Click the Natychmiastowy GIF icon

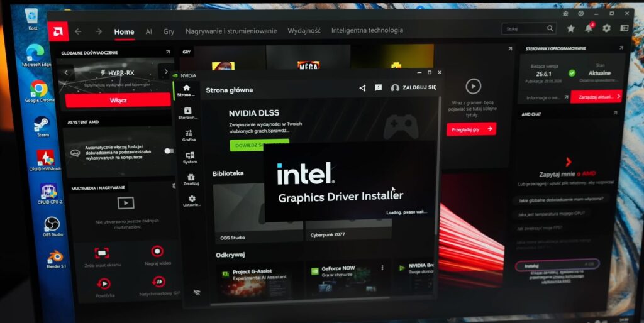point(158,282)
